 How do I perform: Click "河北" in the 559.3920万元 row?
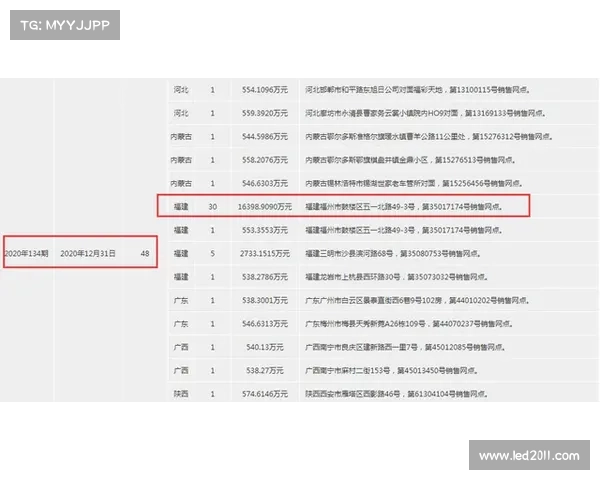181,113
